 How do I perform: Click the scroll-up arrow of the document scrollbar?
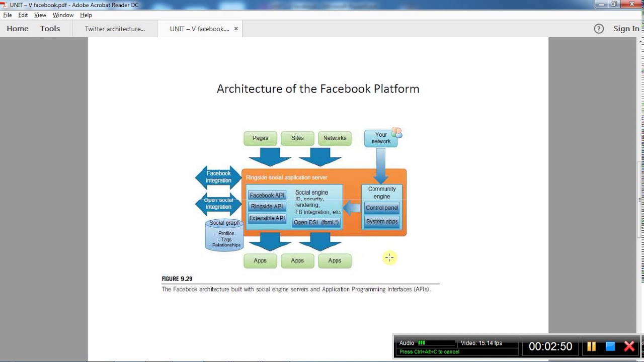tap(640, 41)
